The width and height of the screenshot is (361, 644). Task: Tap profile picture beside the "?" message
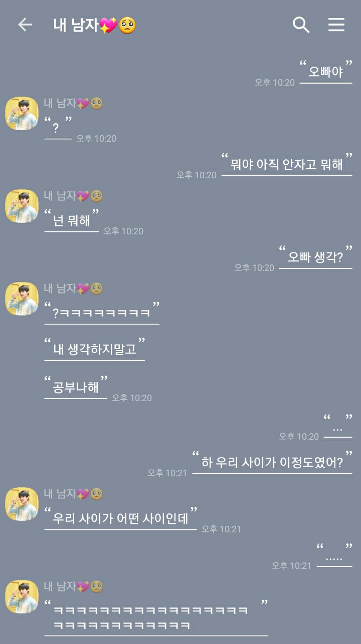[22, 113]
